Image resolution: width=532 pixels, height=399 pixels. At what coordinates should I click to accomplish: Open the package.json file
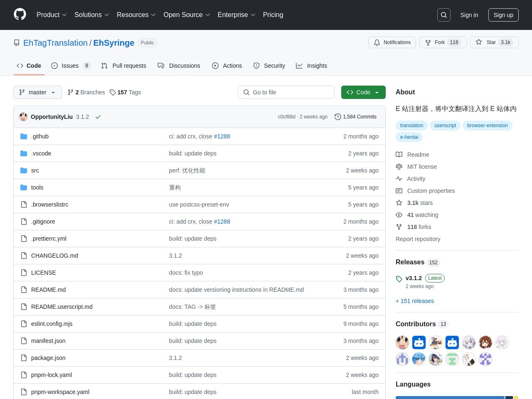[x=48, y=358]
